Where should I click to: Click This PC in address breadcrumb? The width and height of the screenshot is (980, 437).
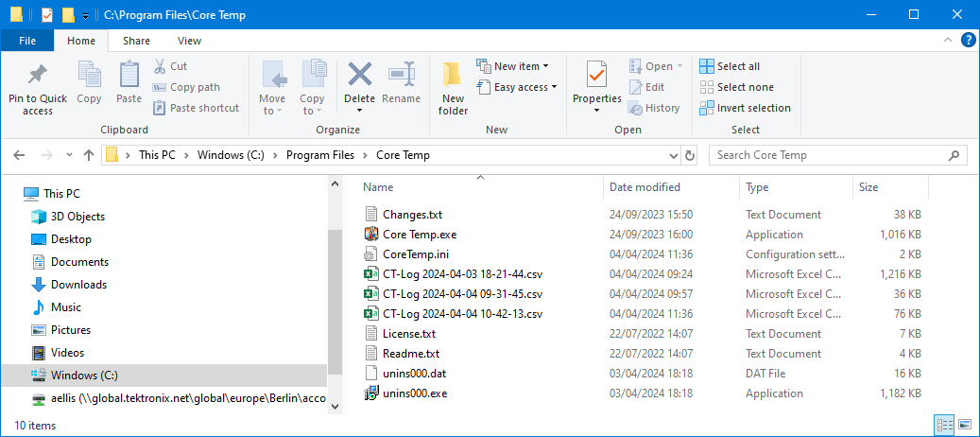tap(157, 155)
